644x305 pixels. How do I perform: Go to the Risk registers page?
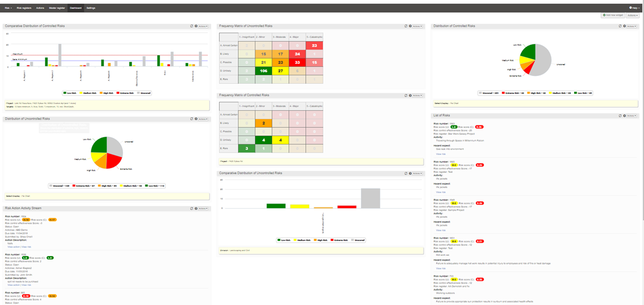(x=24, y=8)
